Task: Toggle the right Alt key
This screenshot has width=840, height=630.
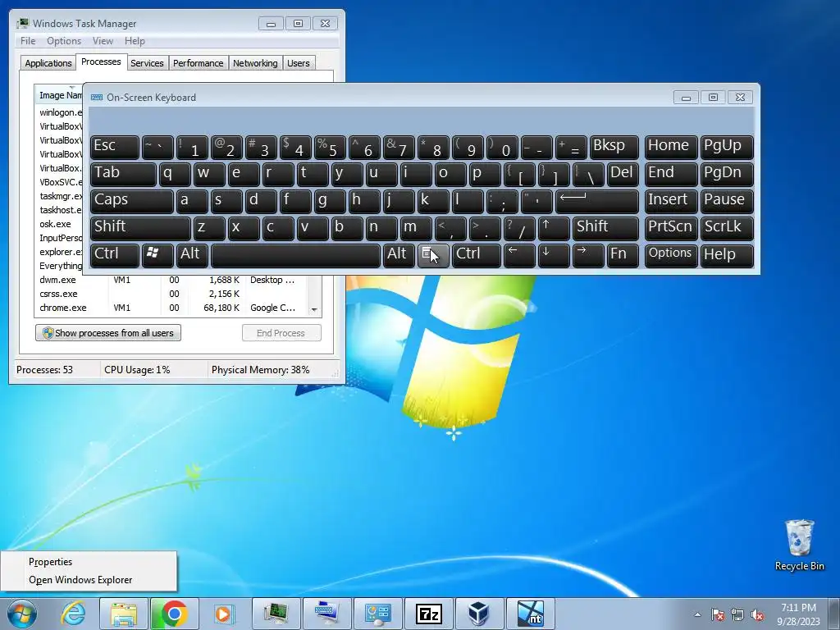Action: 399,255
